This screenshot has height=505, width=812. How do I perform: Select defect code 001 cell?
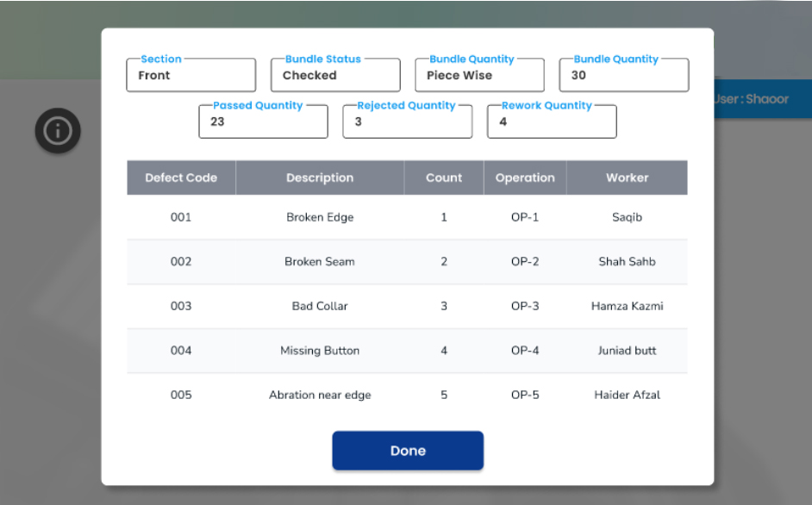tap(181, 217)
